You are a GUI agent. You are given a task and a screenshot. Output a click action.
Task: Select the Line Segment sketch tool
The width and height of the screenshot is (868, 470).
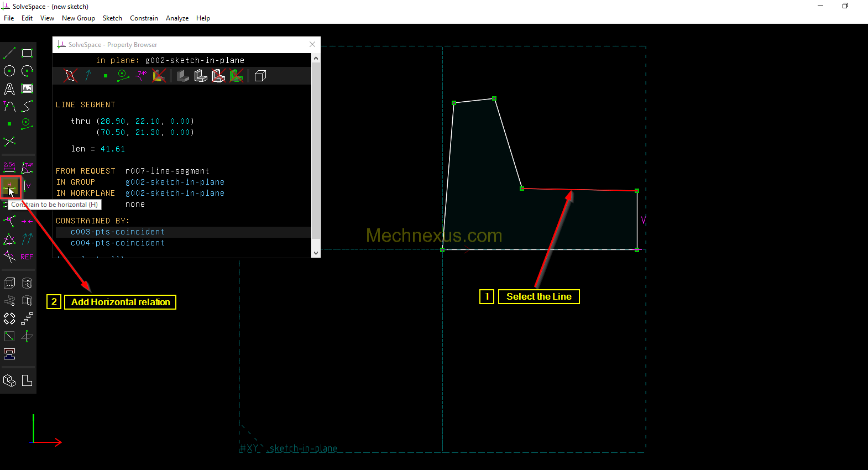9,53
